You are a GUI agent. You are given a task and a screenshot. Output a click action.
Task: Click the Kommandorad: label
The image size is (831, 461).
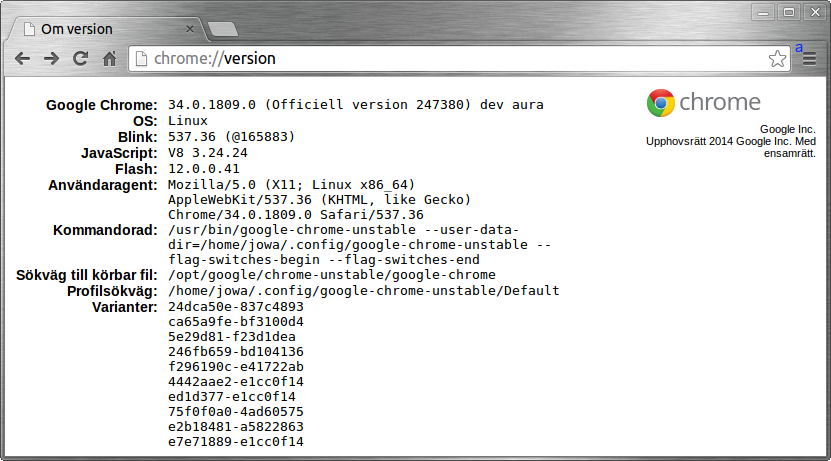[x=105, y=230]
